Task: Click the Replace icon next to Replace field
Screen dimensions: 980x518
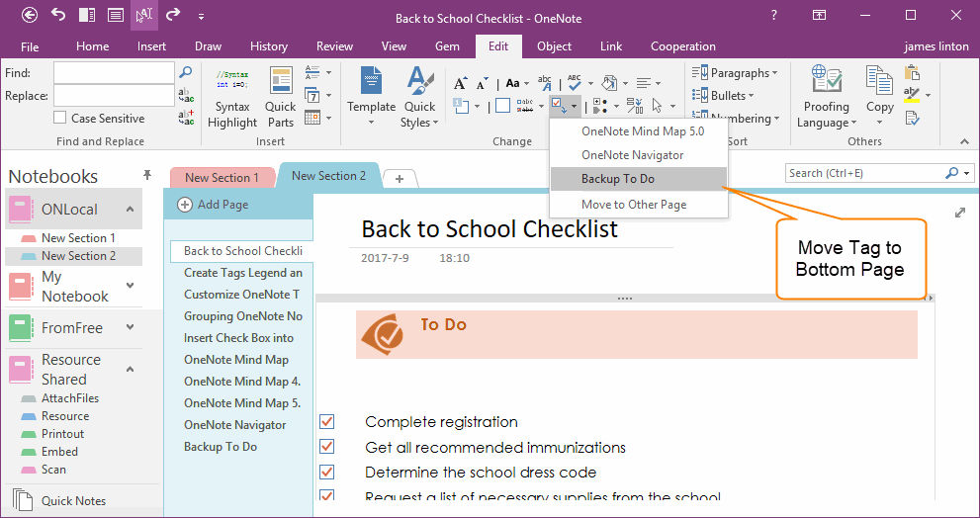Action: point(186,95)
